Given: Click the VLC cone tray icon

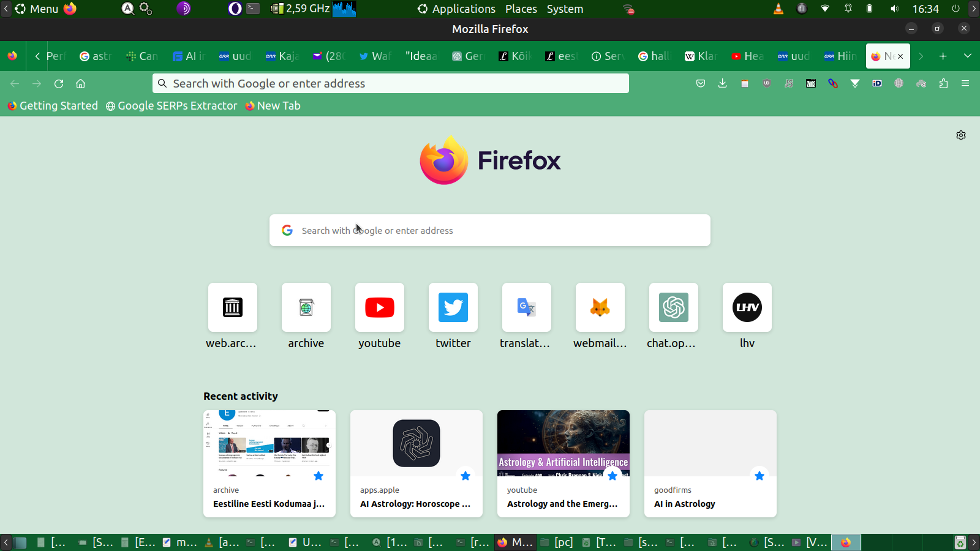Looking at the screenshot, I should 778,9.
